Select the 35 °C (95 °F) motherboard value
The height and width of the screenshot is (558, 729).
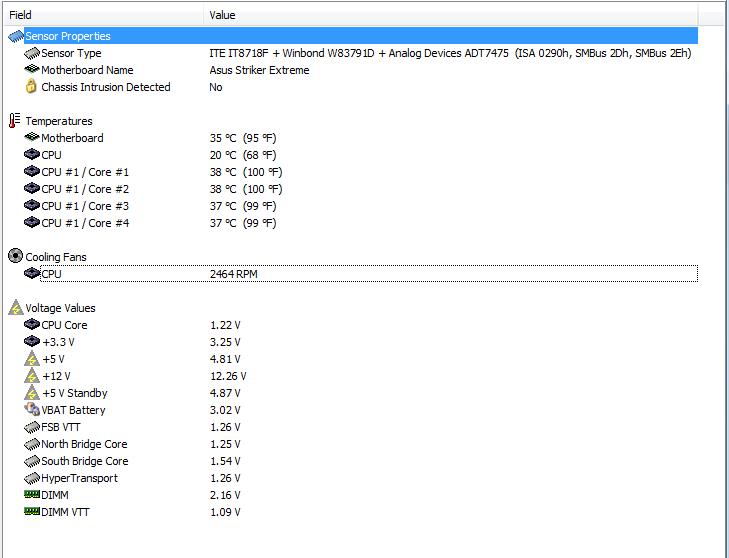[243, 138]
